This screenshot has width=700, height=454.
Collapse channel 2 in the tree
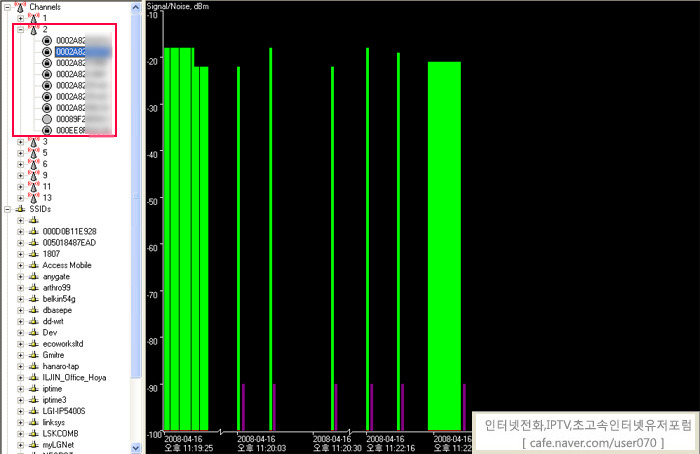click(21, 29)
